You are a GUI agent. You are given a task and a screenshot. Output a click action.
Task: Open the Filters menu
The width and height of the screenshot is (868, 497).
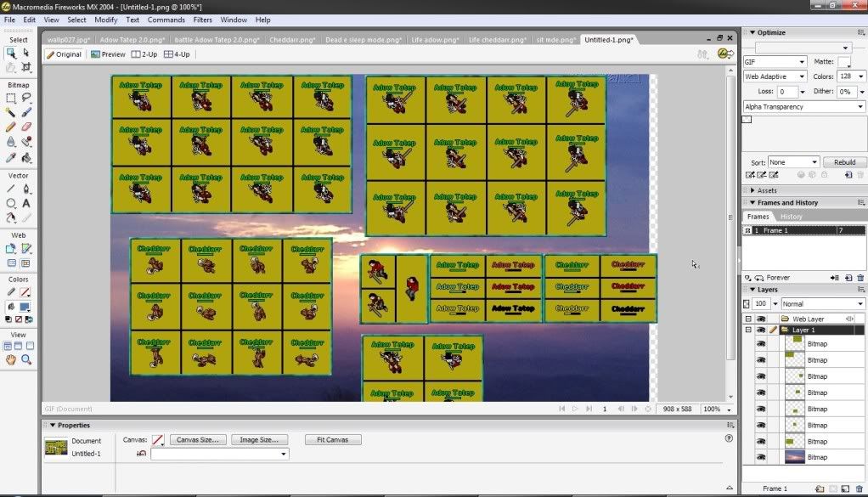tap(202, 20)
